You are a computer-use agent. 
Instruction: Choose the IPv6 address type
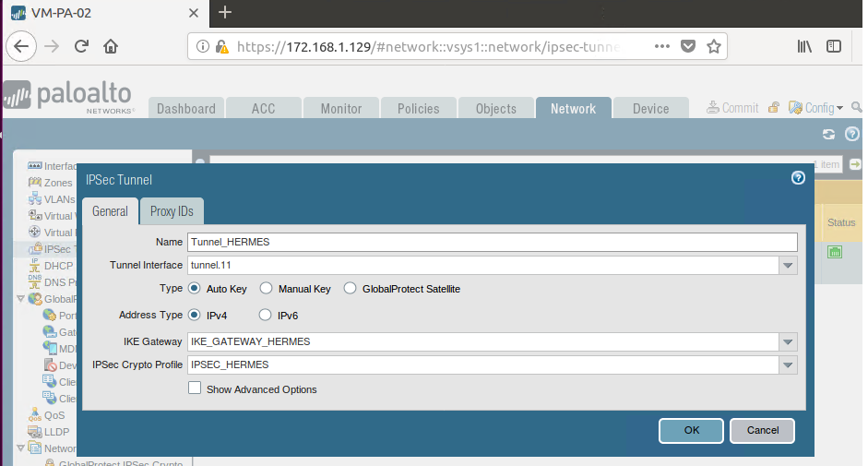click(265, 315)
